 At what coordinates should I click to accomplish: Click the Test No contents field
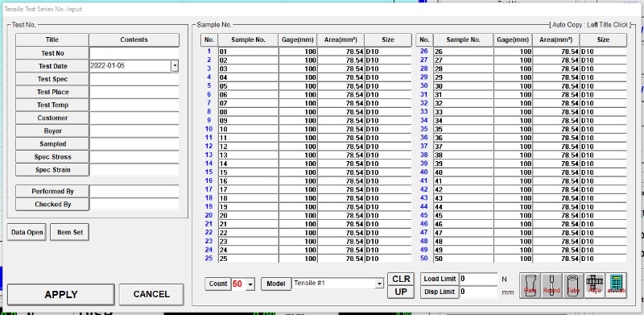134,53
